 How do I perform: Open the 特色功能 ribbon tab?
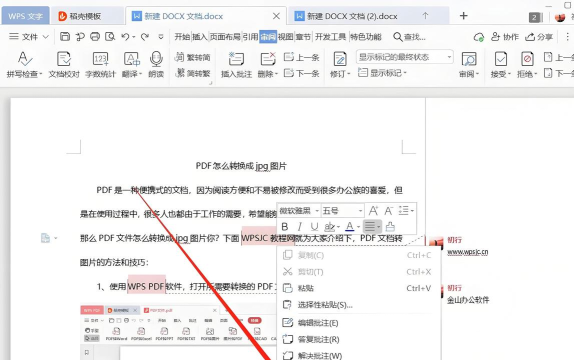point(366,37)
